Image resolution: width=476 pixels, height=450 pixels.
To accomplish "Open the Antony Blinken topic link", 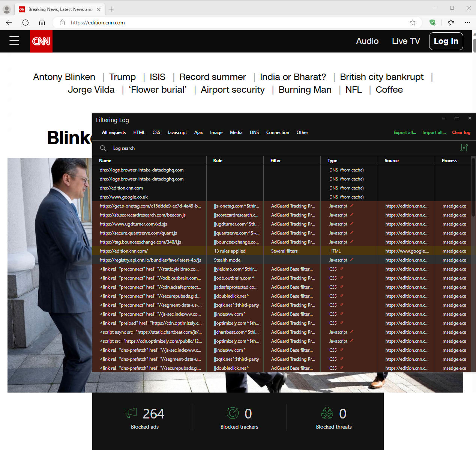I will 64,77.
